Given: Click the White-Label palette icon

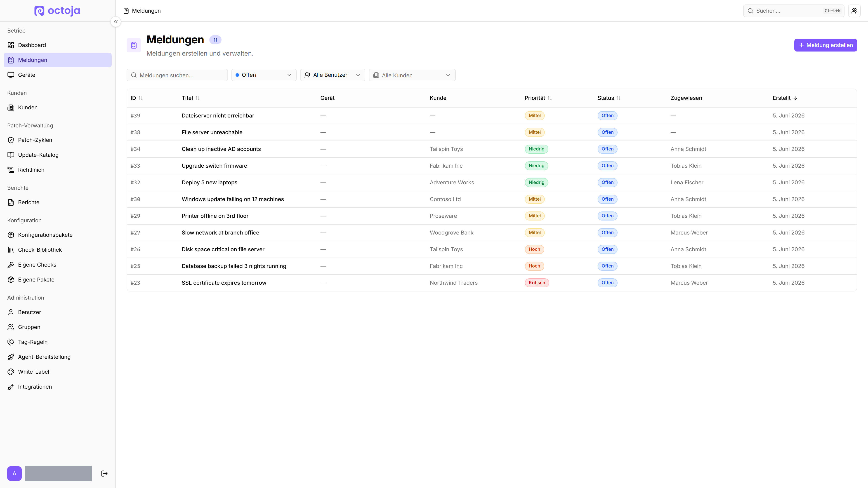Looking at the screenshot, I should (x=11, y=372).
